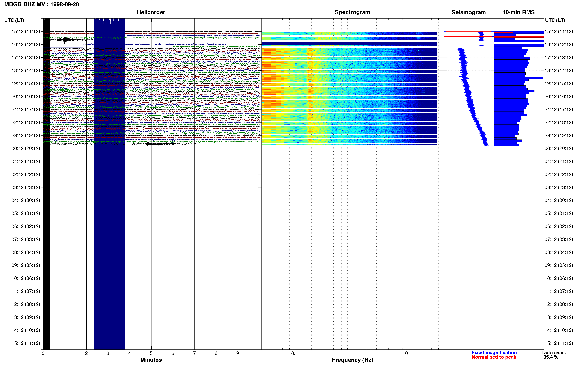
Task: Click the title 'MBGB BHZ MV : 1998-09-28'
Action: [42, 4]
